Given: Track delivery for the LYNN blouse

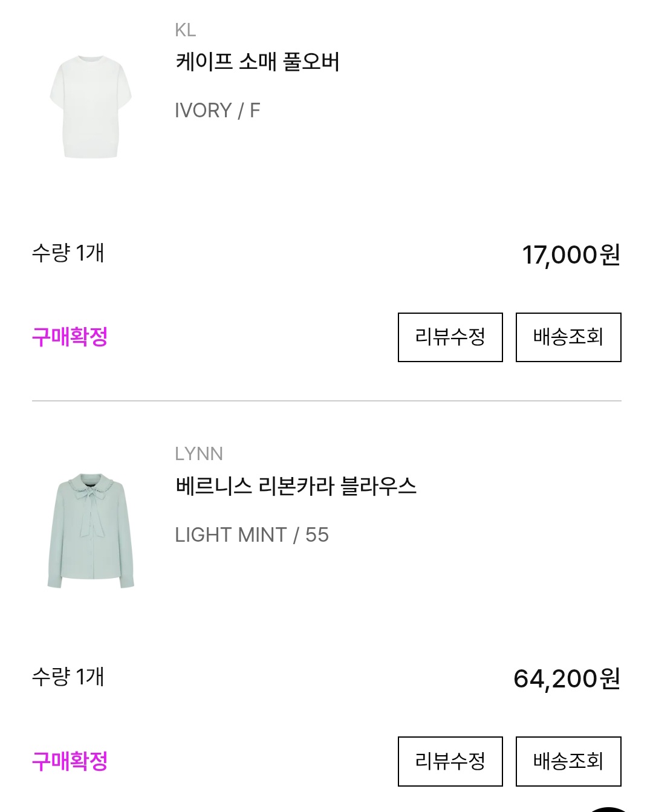Looking at the screenshot, I should pyautogui.click(x=568, y=761).
